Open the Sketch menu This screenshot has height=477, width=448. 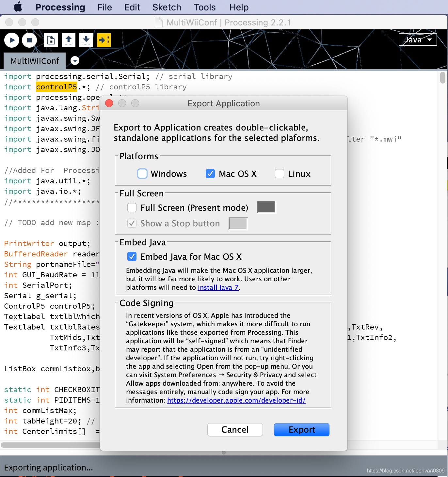pyautogui.click(x=167, y=7)
